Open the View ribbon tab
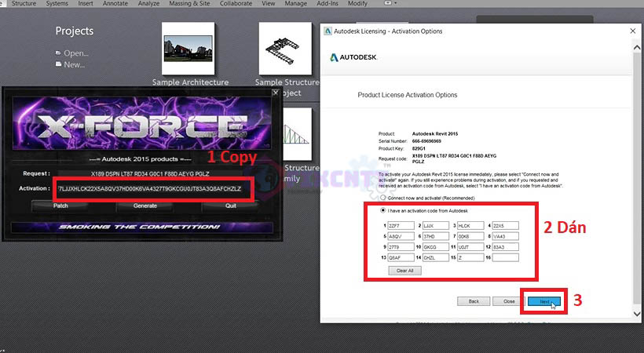Screen dimensions: 644x353 (x=268, y=3)
